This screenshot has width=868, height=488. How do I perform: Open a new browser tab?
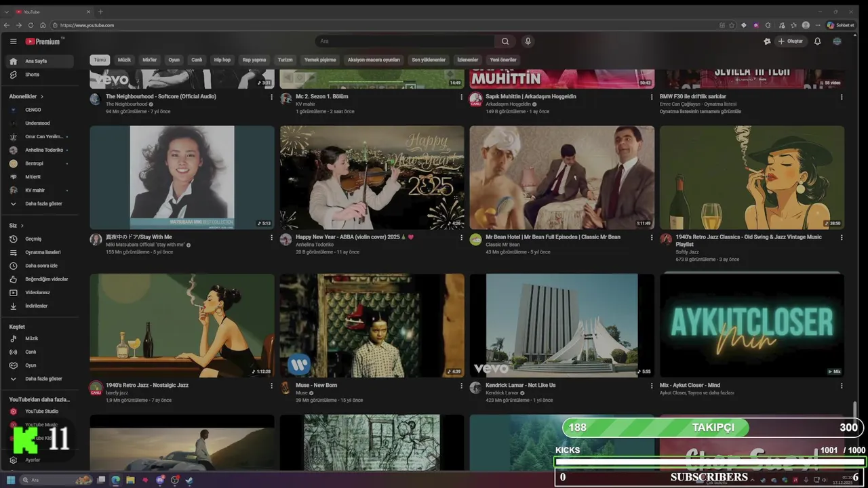[x=100, y=12]
